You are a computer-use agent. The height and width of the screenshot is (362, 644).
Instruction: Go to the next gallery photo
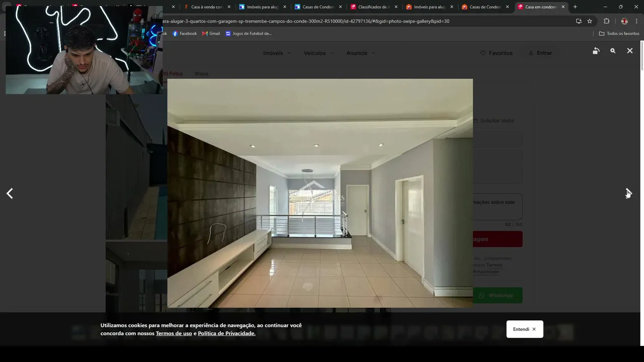coord(628,194)
